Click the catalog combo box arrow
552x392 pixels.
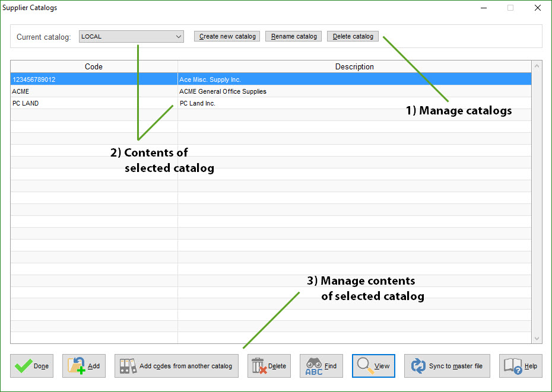click(180, 36)
